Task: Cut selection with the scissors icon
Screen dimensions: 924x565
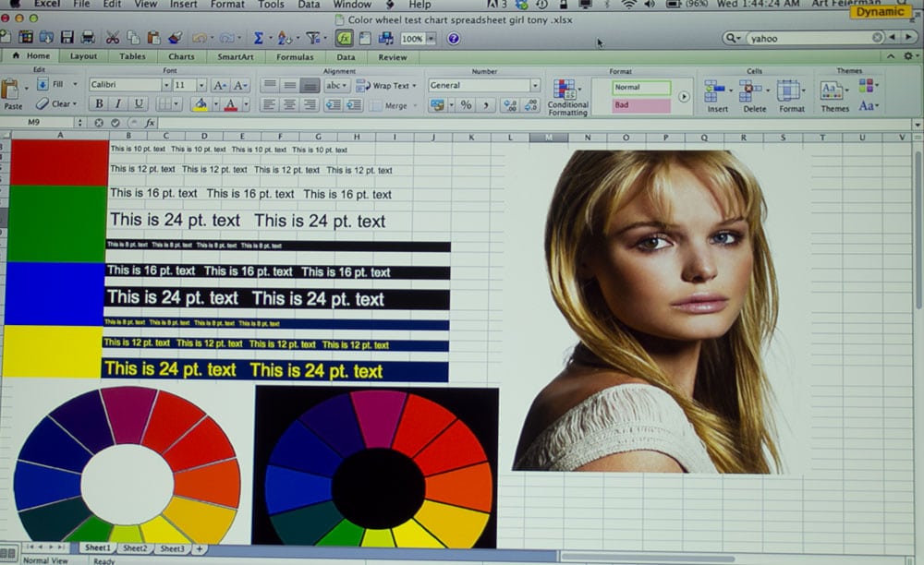Action: tap(112, 38)
